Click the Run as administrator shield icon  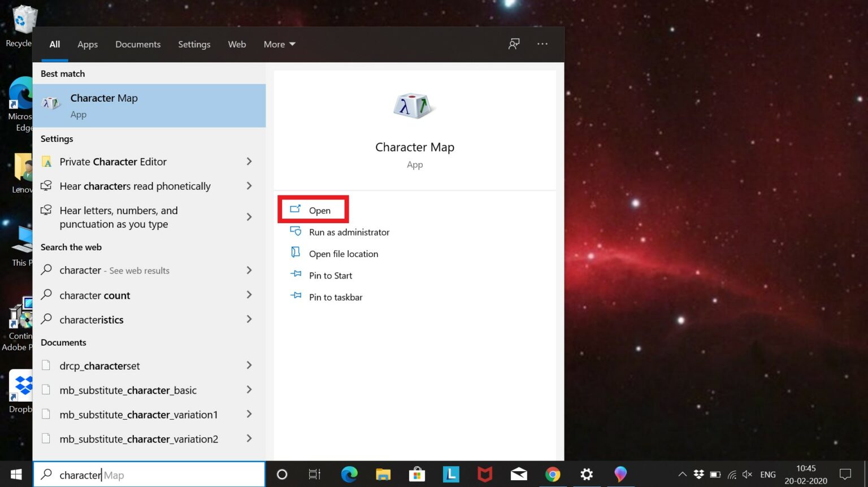[296, 231]
